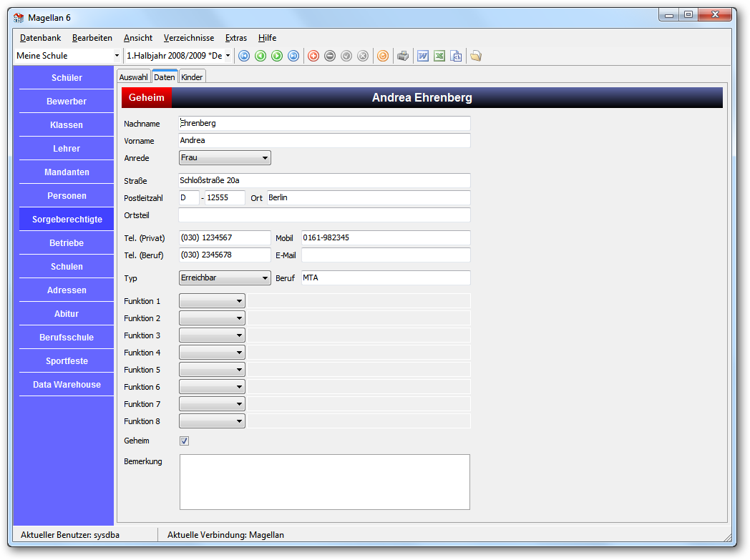Open the Schüler section in sidebar
This screenshot has height=560, width=750.
coord(67,78)
